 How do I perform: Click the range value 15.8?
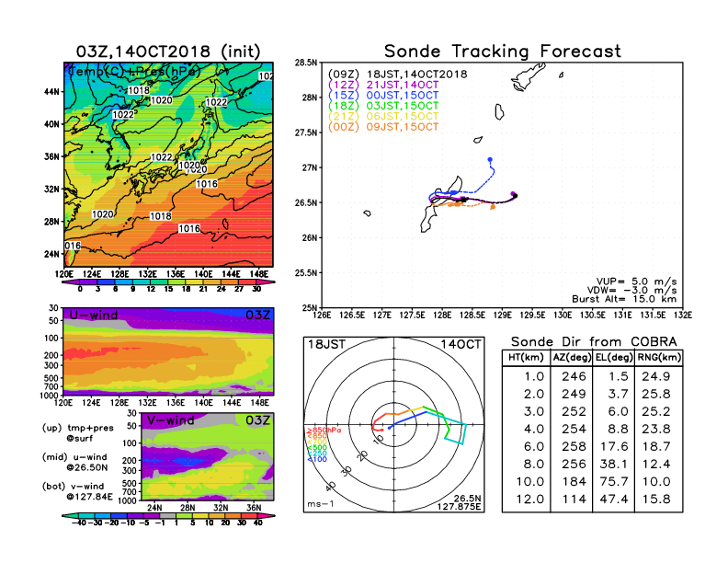656,500
